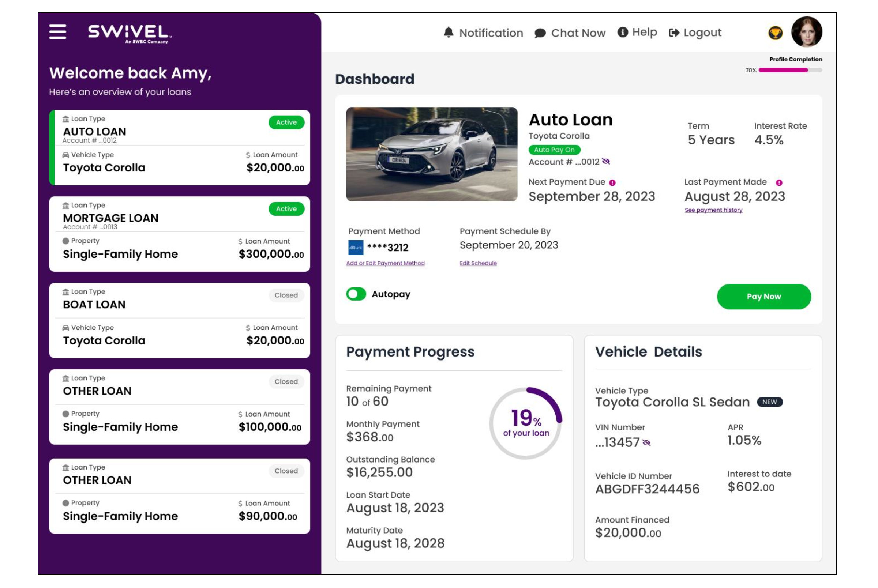Reveal hidden account number eye icon
This screenshot has width=878, height=588.
pos(606,162)
